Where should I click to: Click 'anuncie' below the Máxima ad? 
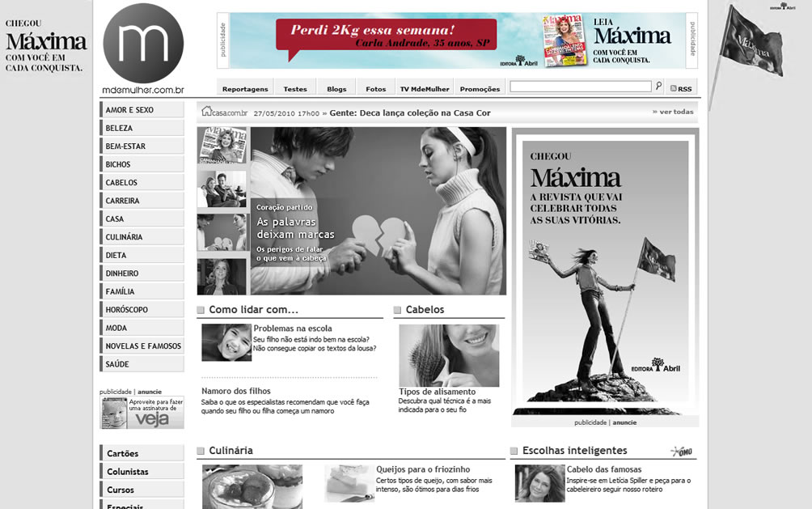(624, 422)
